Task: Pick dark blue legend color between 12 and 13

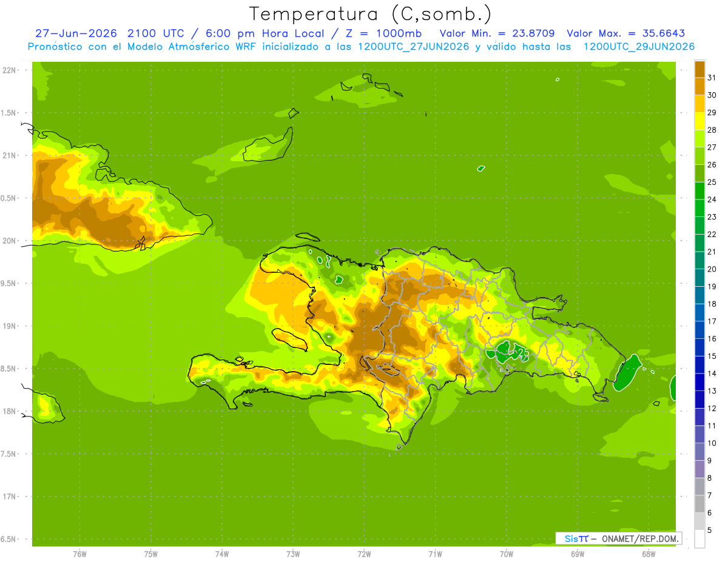Action: tap(699, 400)
